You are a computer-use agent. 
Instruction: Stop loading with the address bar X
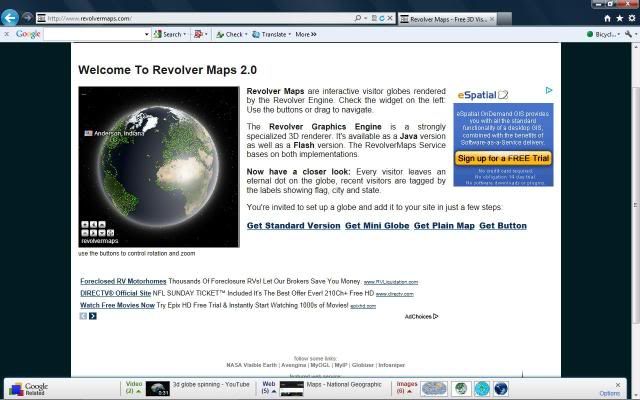point(390,18)
